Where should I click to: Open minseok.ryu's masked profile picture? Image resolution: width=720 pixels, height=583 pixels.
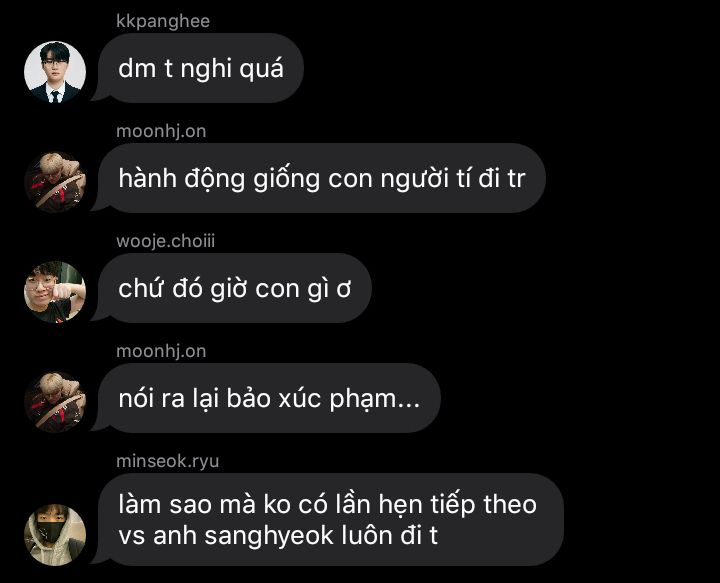click(x=55, y=535)
